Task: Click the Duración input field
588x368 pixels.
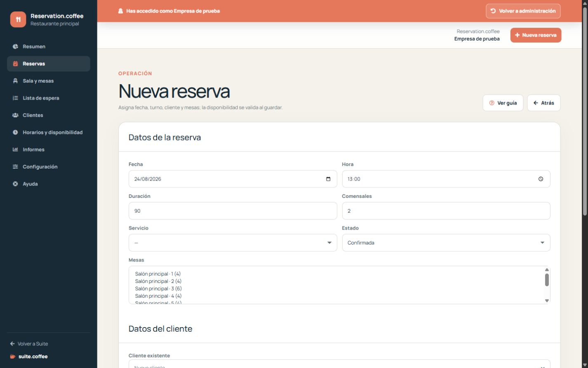Action: pyautogui.click(x=233, y=211)
